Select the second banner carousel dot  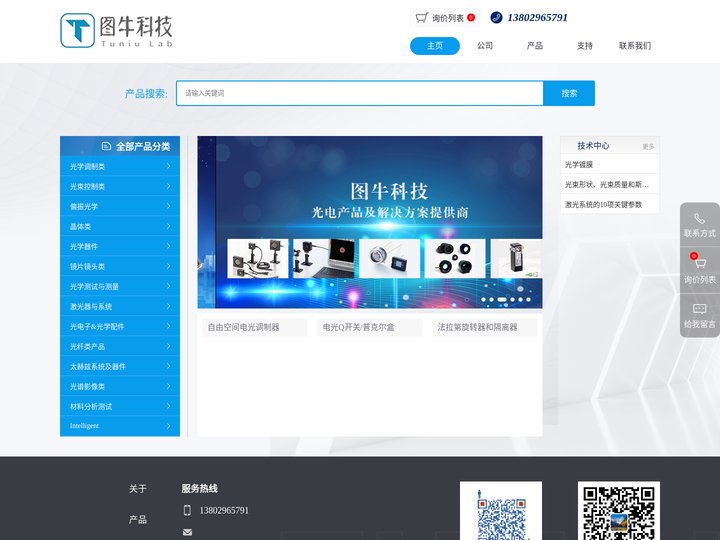pyautogui.click(x=492, y=299)
